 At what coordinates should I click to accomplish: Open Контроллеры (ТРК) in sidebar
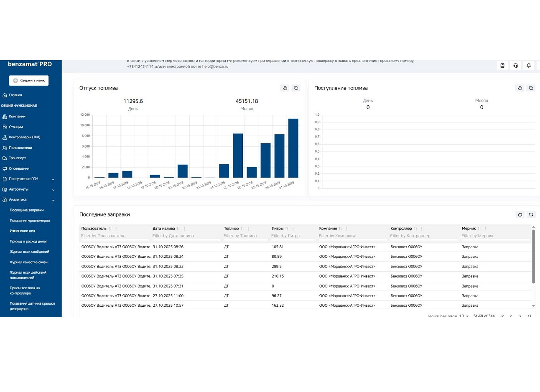coord(24,137)
